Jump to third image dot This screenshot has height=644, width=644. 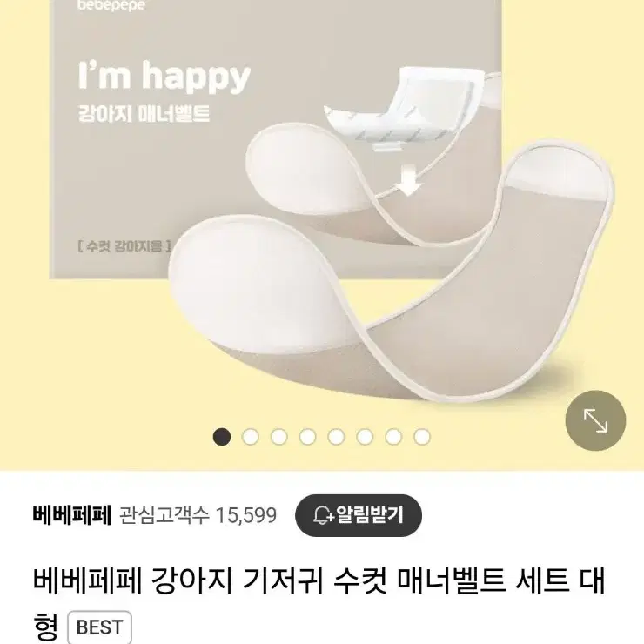278,437
